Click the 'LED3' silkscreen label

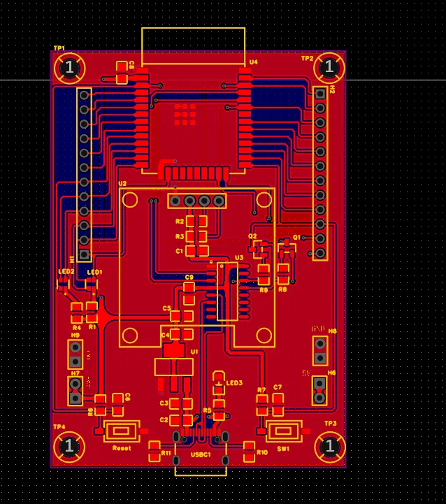coord(234,383)
